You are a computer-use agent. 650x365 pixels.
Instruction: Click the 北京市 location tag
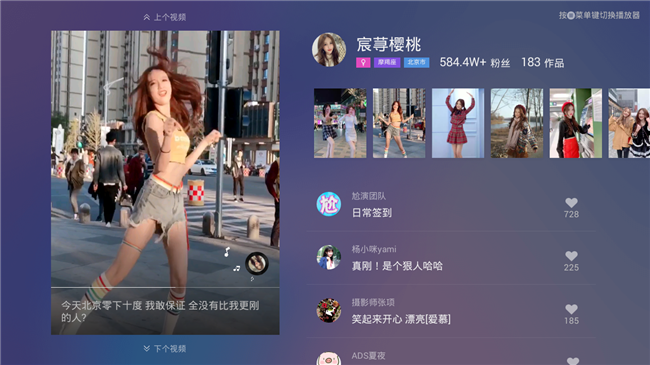click(x=416, y=63)
